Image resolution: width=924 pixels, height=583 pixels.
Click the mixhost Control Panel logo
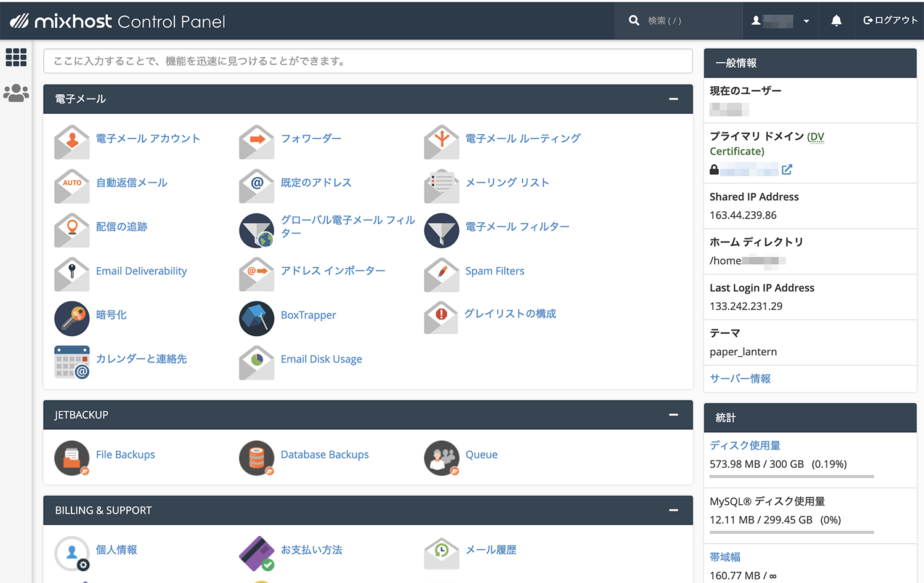coord(117,21)
